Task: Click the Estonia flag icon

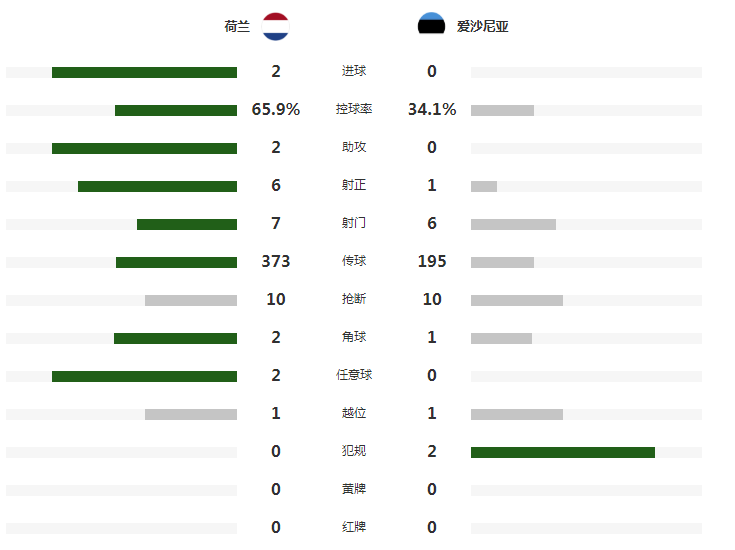Action: 431,23
